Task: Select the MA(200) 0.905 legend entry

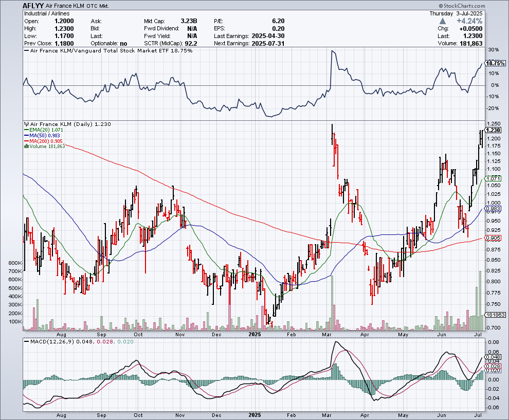Action: pyautogui.click(x=43, y=141)
